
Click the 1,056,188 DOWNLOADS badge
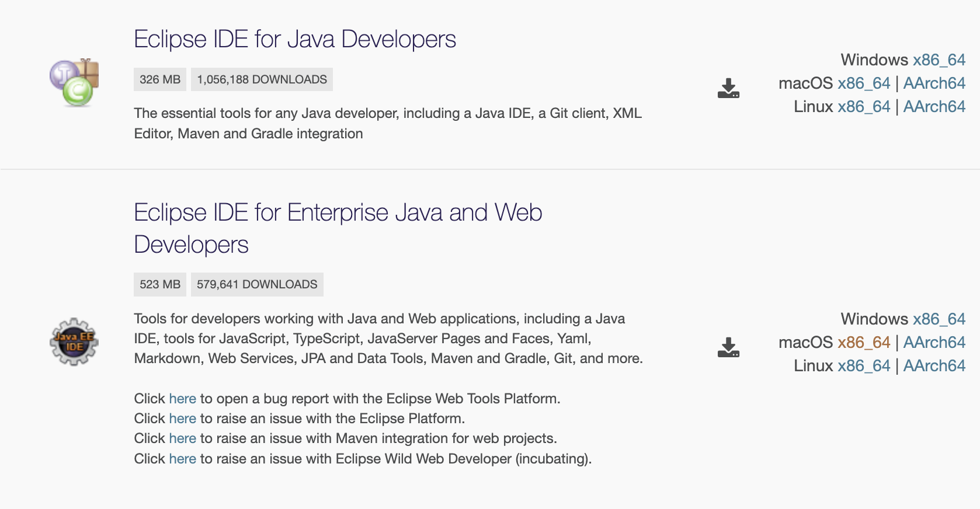262,79
